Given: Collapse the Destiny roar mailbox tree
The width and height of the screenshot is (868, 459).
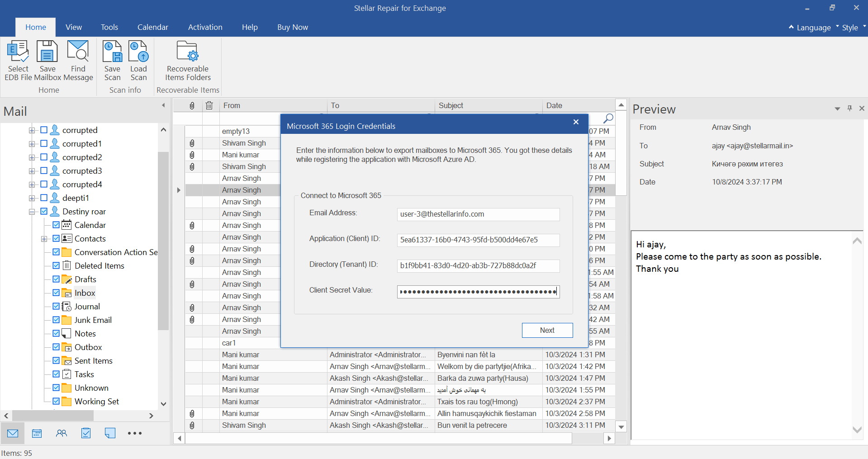Looking at the screenshot, I should [x=32, y=212].
